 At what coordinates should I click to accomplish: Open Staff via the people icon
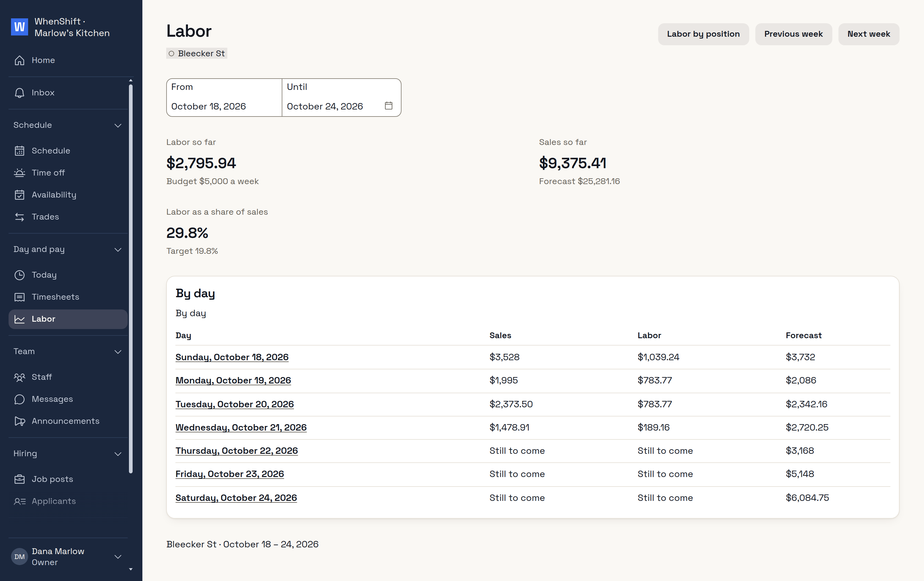[20, 377]
